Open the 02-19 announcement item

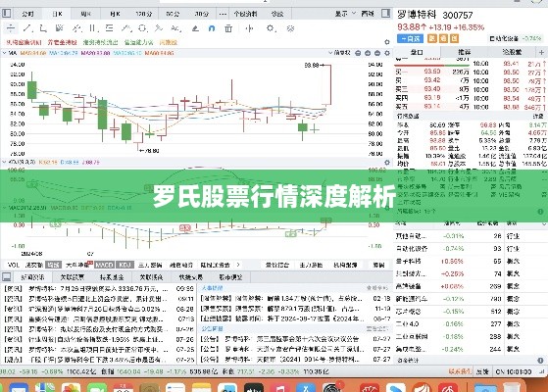[x=296, y=299]
